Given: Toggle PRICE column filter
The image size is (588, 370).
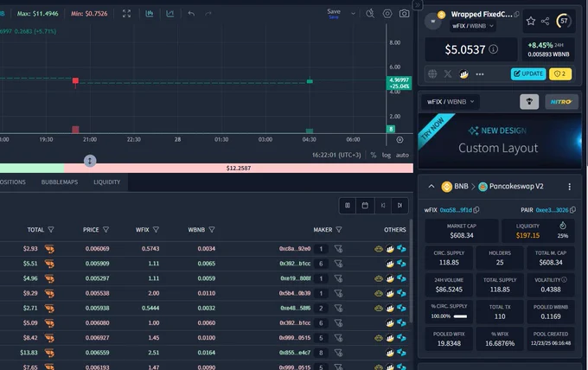Looking at the screenshot, I should point(105,229).
